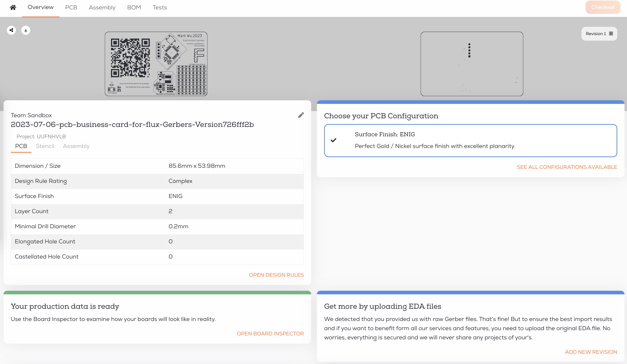
Task: Click the top-side PCB preview thumbnail
Action: (x=156, y=64)
